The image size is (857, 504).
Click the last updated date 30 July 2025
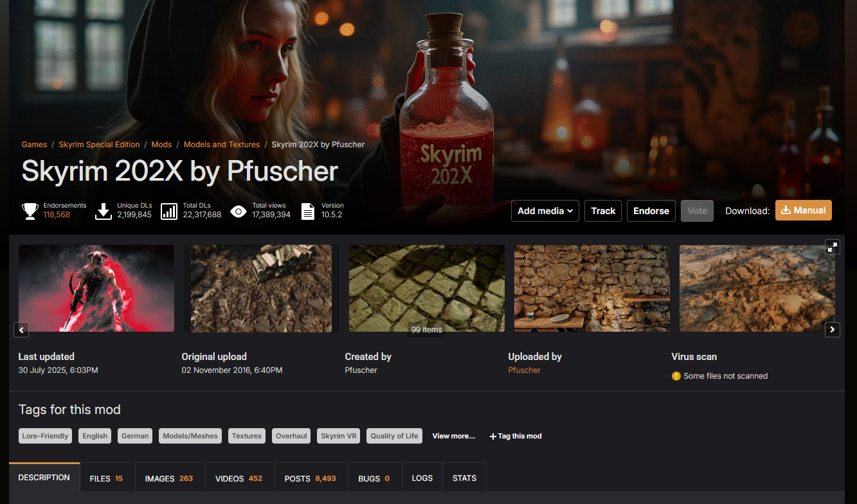coord(59,370)
